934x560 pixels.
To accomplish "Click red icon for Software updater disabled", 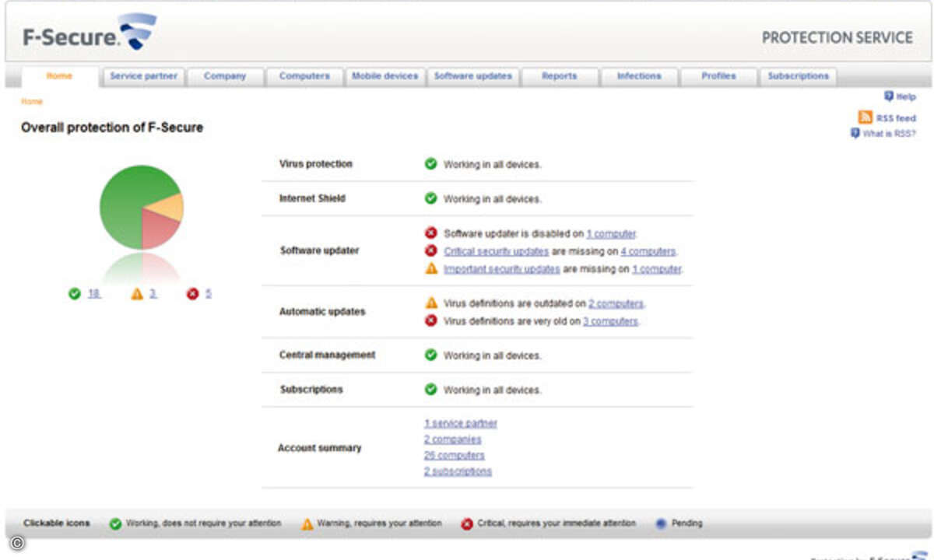I will point(430,233).
